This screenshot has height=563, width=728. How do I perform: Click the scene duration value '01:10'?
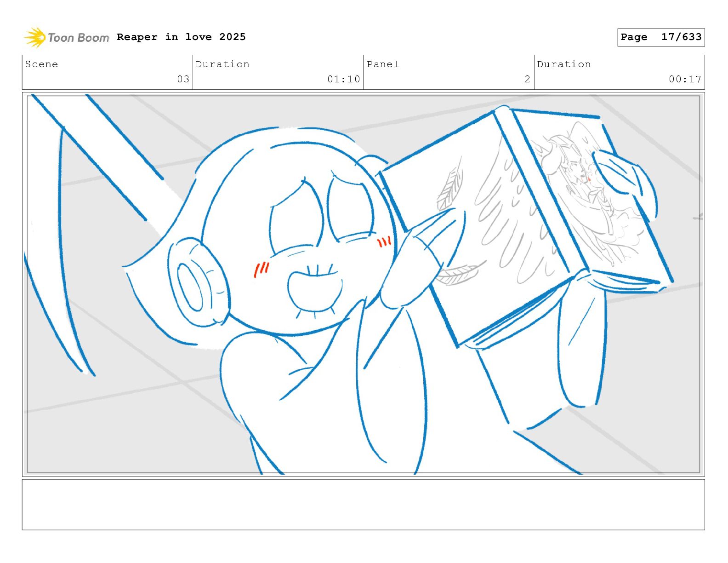coord(344,79)
